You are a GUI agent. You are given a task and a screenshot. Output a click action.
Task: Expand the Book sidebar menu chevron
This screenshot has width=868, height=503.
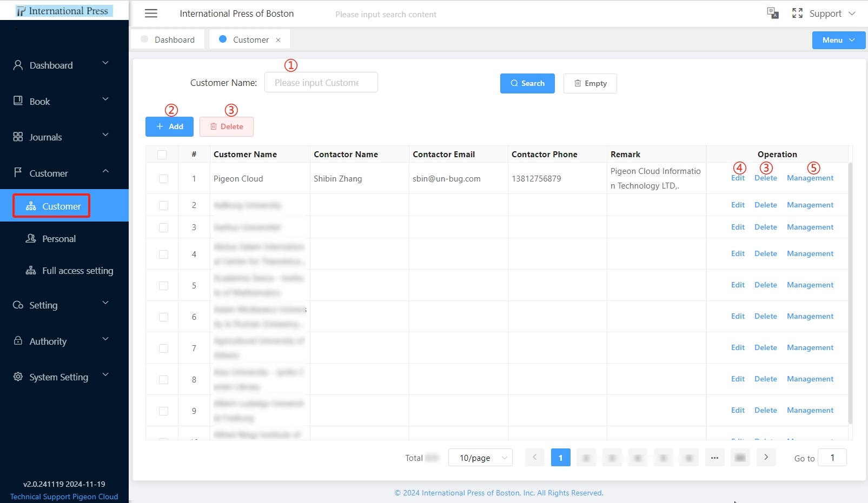pyautogui.click(x=105, y=99)
